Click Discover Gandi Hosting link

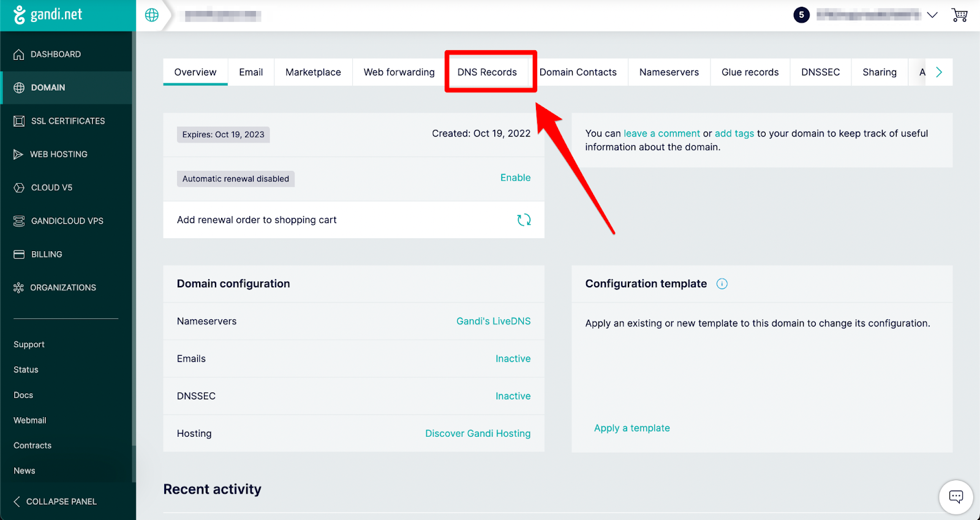pos(478,434)
